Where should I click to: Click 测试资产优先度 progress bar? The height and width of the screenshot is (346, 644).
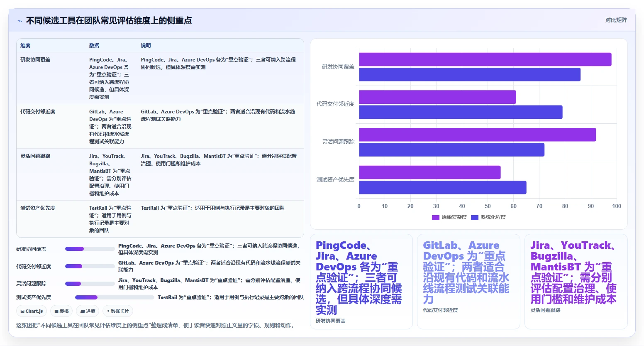115,297
